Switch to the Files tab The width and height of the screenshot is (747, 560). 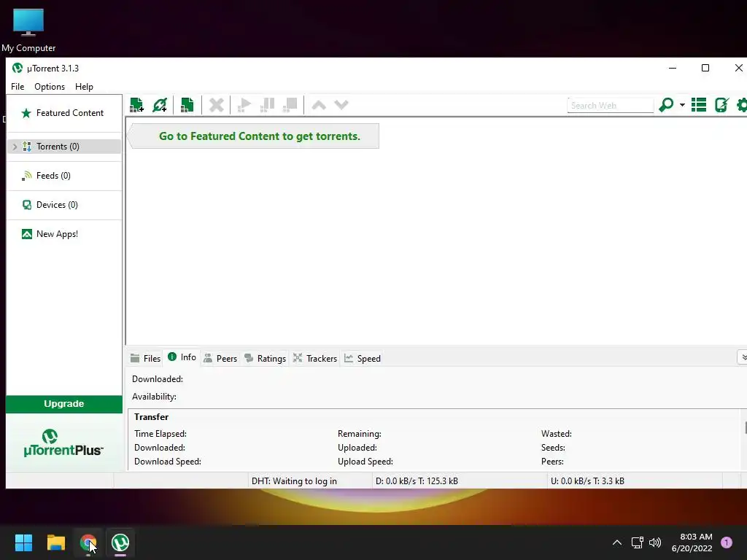click(146, 359)
